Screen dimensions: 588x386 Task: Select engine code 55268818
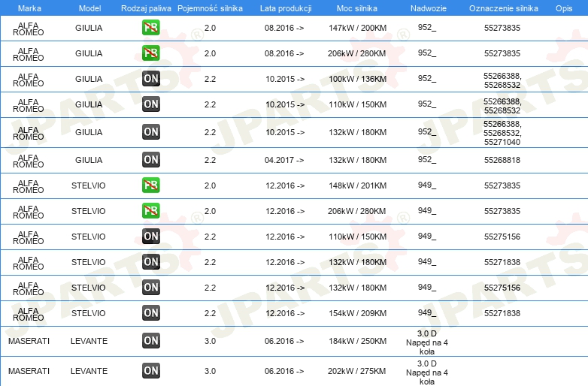502,160
